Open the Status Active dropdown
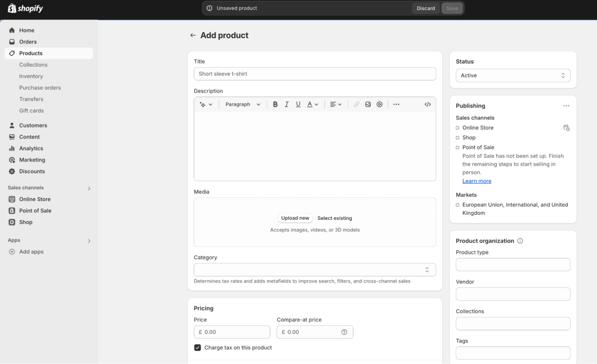This screenshot has width=597, height=364. [x=513, y=75]
